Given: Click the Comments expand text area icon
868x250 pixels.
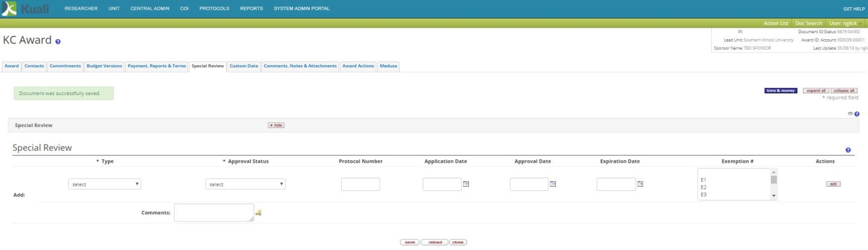Looking at the screenshot, I should click(259, 212).
